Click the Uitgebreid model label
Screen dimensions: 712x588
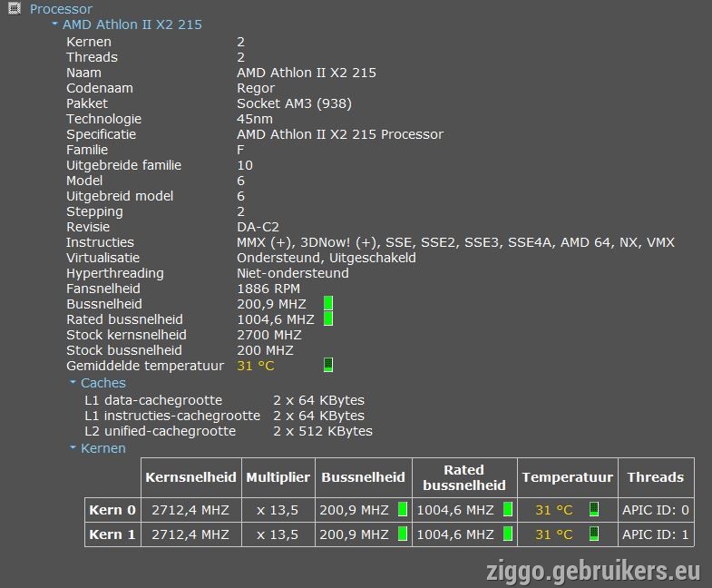[x=120, y=196]
